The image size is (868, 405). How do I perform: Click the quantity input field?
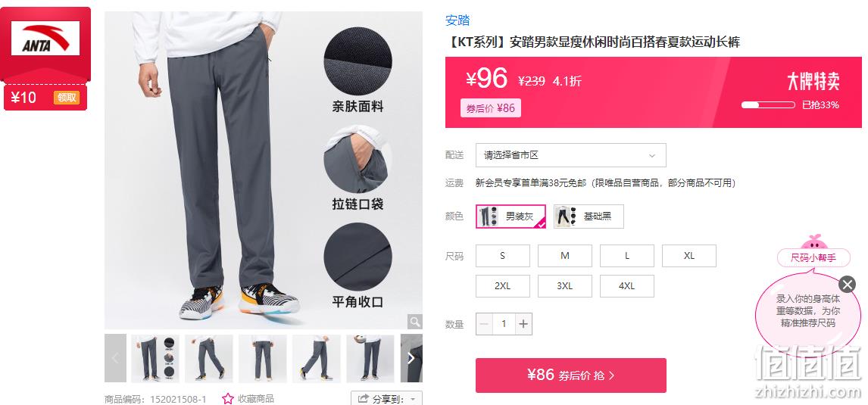pyautogui.click(x=504, y=324)
